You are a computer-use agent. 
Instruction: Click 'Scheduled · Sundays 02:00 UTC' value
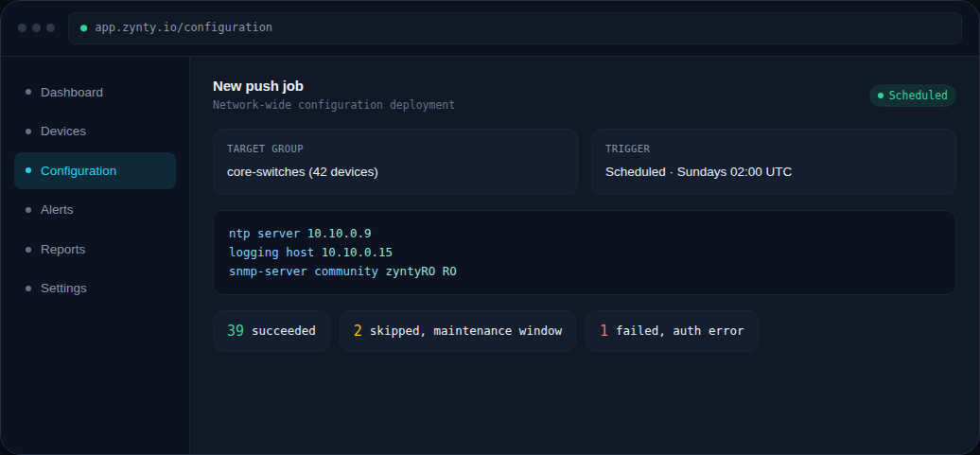(x=698, y=172)
